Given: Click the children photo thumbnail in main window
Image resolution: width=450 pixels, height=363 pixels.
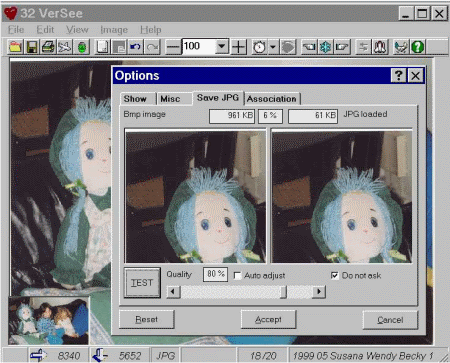Looking at the screenshot, I should coord(49,321).
